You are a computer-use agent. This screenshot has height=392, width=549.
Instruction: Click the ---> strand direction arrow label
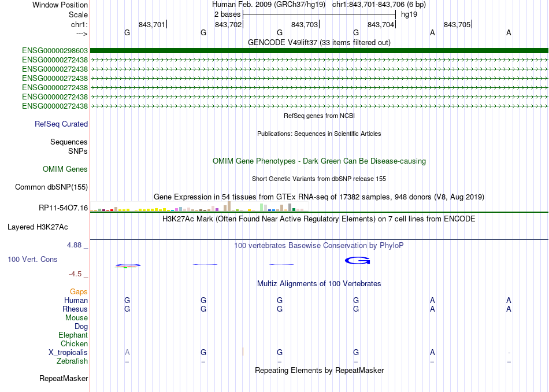[x=81, y=34]
